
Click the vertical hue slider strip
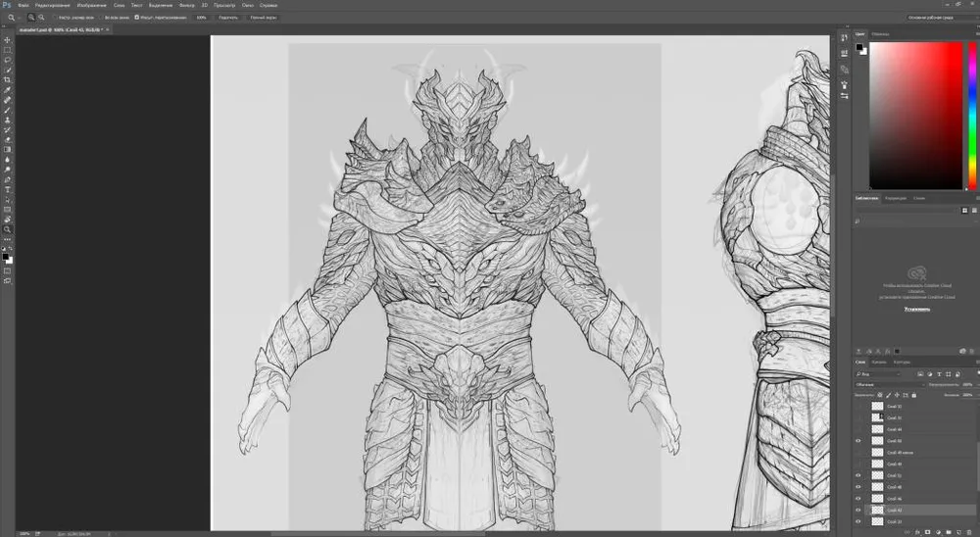pos(972,116)
